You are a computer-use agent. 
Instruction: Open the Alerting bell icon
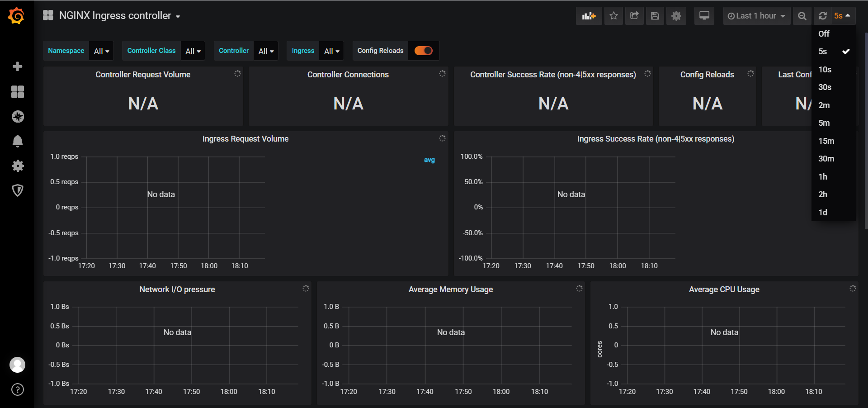pyautogui.click(x=18, y=141)
